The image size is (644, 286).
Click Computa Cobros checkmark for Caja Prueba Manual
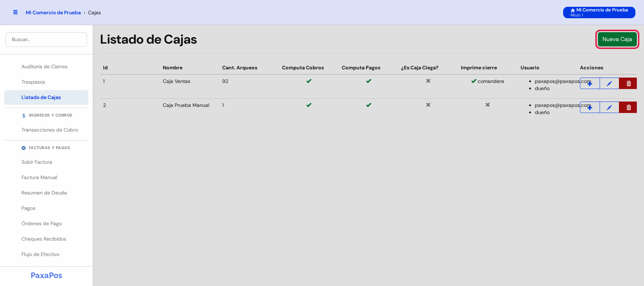(309, 105)
